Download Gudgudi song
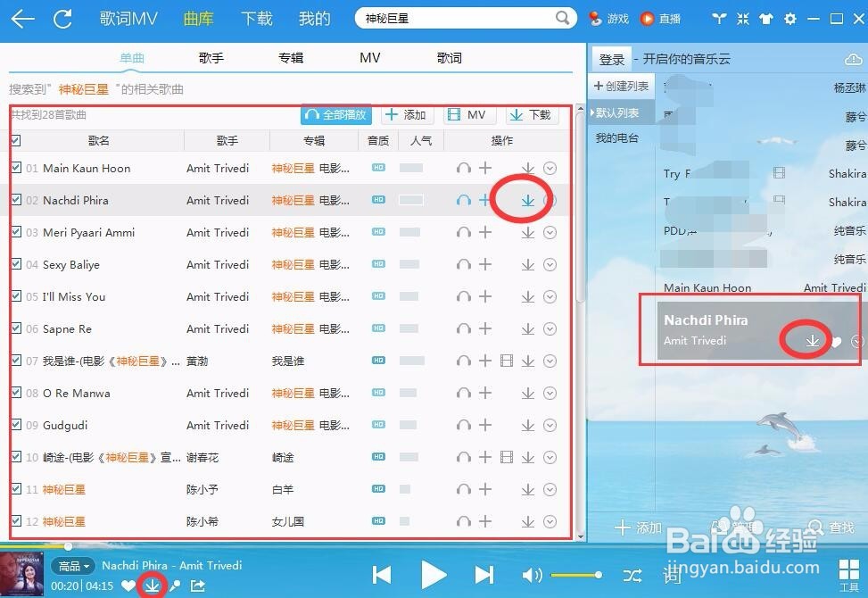The width and height of the screenshot is (868, 598). point(527,425)
